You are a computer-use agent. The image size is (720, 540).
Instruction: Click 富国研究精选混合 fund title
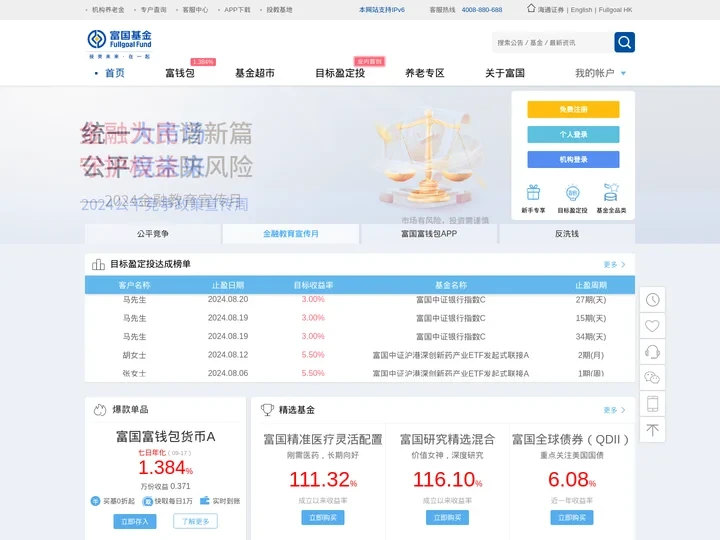coord(447,439)
